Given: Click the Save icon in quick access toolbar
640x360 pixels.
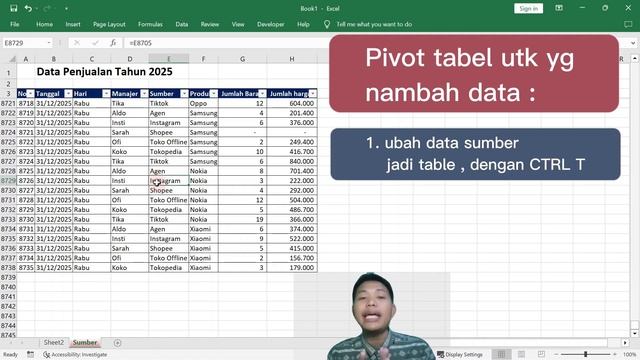Looking at the screenshot, I should click(x=13, y=8).
